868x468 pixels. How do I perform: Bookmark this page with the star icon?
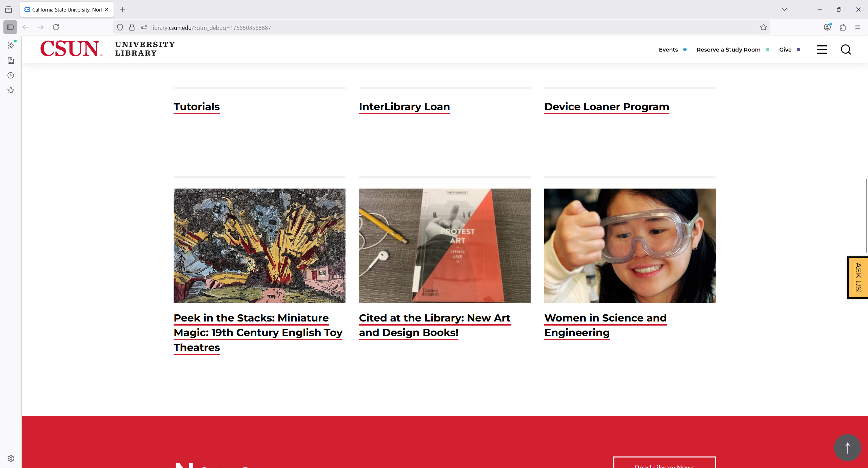[763, 27]
